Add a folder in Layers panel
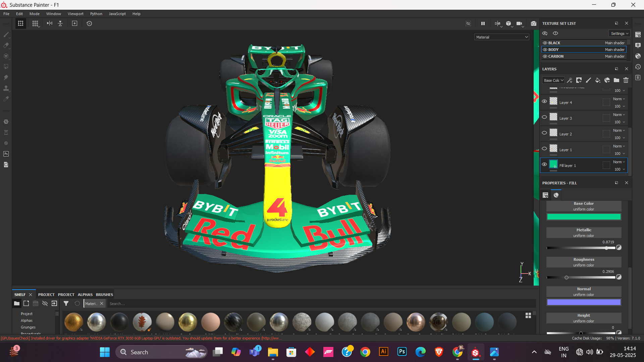 click(616, 80)
